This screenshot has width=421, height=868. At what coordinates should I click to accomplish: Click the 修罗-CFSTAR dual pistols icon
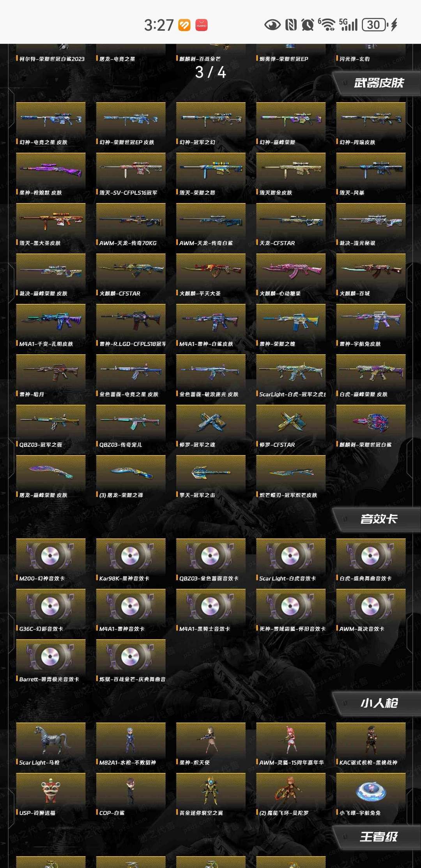(x=291, y=421)
